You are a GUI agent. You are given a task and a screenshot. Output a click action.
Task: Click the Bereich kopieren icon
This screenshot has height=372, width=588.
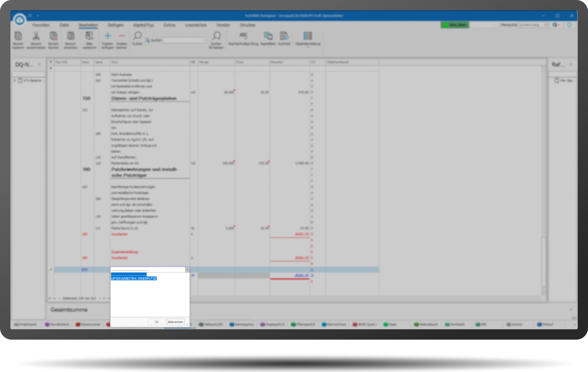pos(18,37)
